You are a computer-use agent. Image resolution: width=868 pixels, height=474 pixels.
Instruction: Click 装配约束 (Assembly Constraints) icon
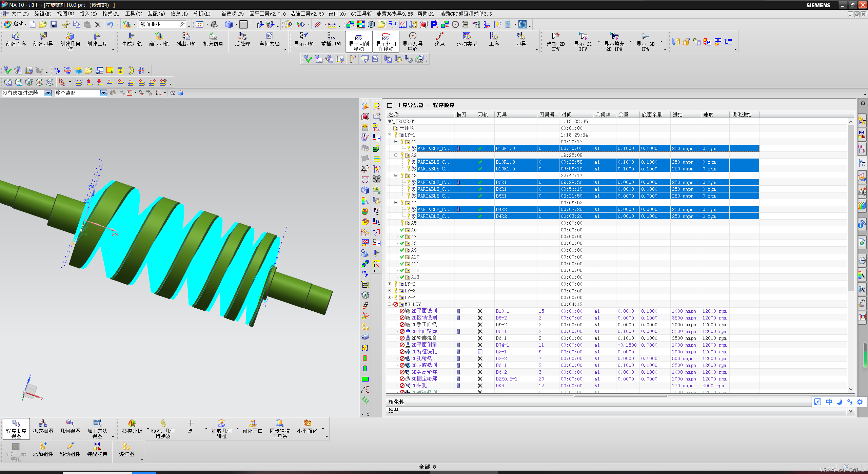97,450
